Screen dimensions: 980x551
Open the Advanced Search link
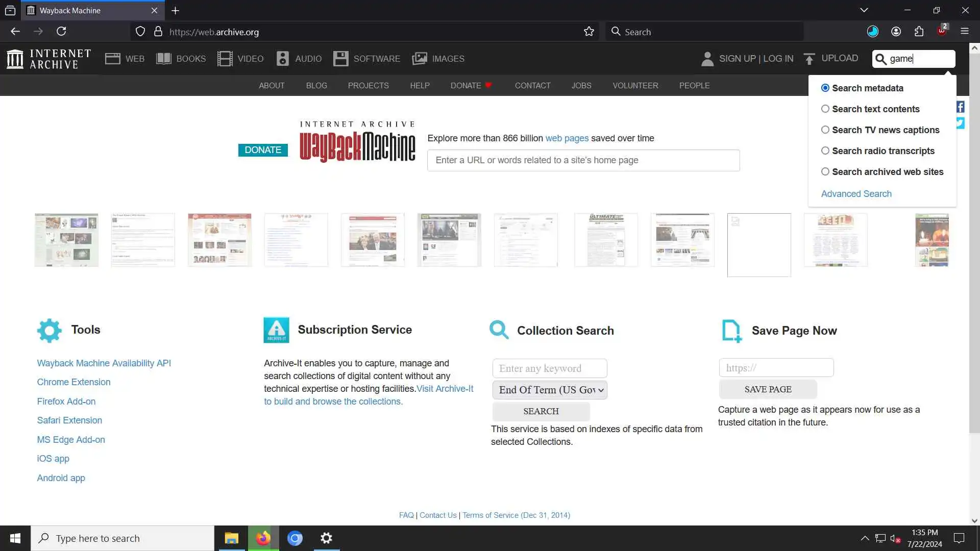pyautogui.click(x=856, y=194)
